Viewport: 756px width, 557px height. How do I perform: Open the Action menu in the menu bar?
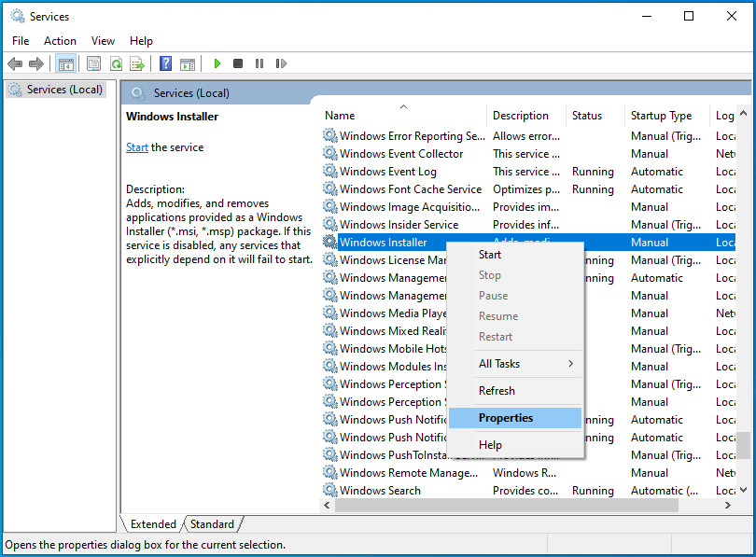[x=60, y=41]
